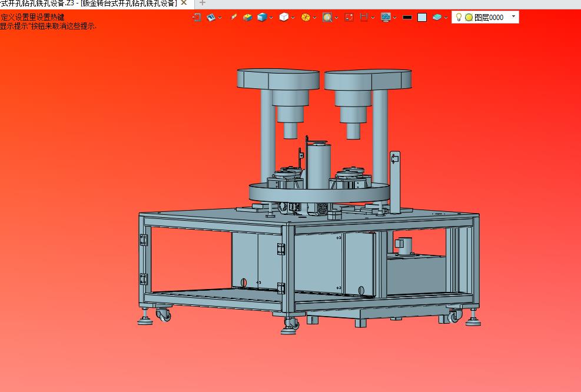The image size is (581, 392).
Task: Click the yellow-topped box display icon
Action: point(247,18)
